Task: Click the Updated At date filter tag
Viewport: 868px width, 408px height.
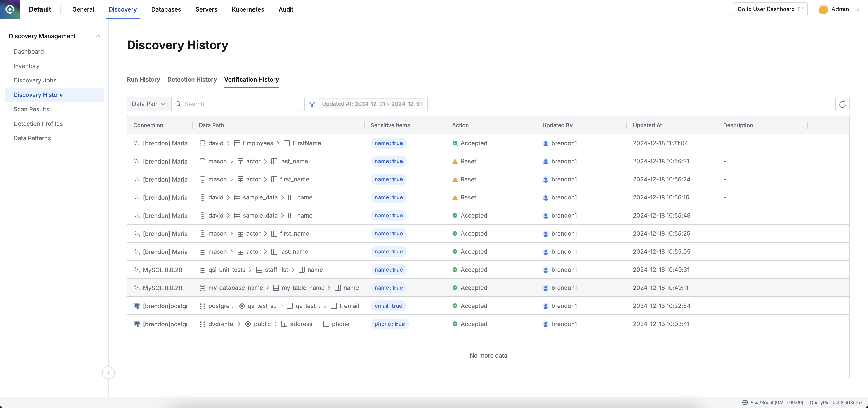Action: pyautogui.click(x=371, y=104)
